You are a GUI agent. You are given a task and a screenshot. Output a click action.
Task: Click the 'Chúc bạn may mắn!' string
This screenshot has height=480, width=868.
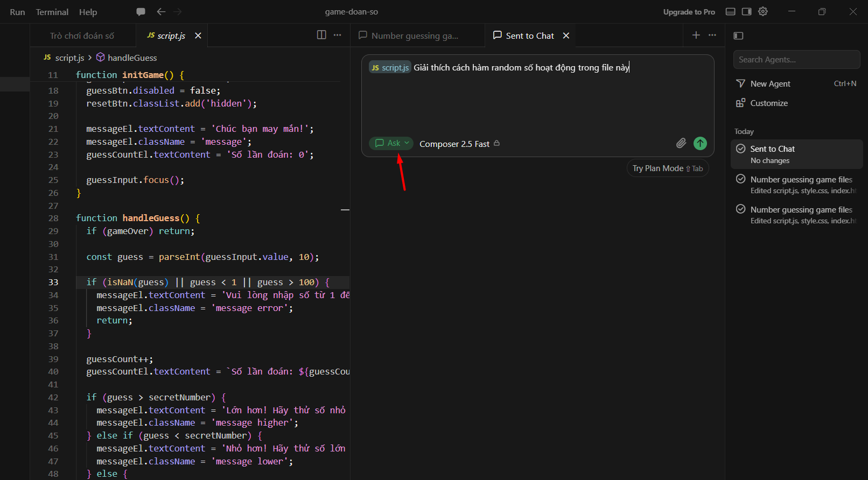(x=260, y=129)
